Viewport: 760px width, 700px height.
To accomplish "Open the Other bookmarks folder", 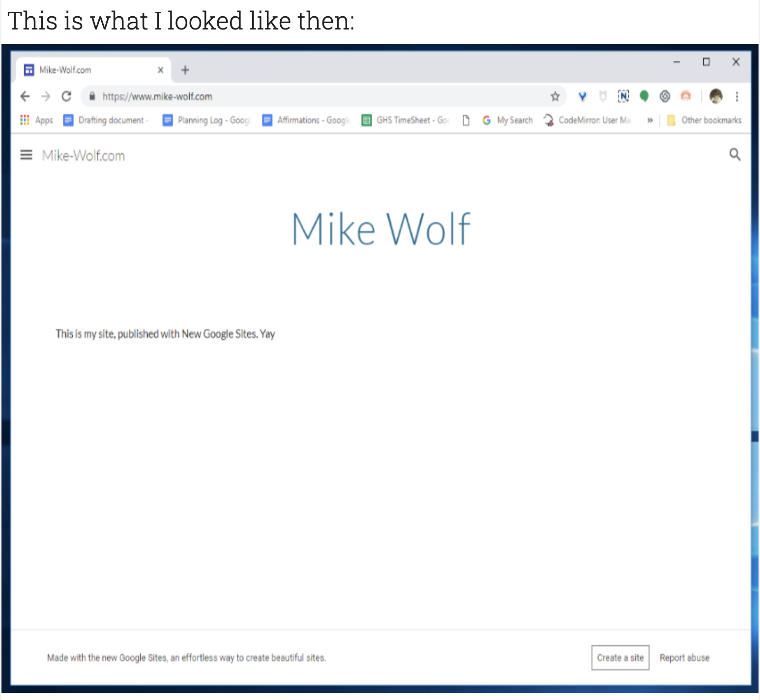I will [x=704, y=120].
